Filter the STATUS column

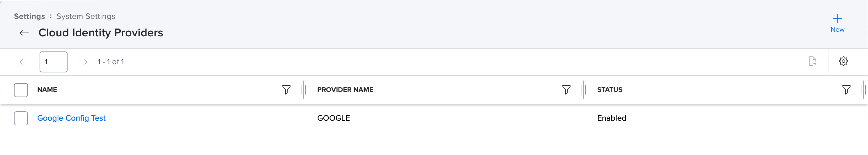click(846, 90)
